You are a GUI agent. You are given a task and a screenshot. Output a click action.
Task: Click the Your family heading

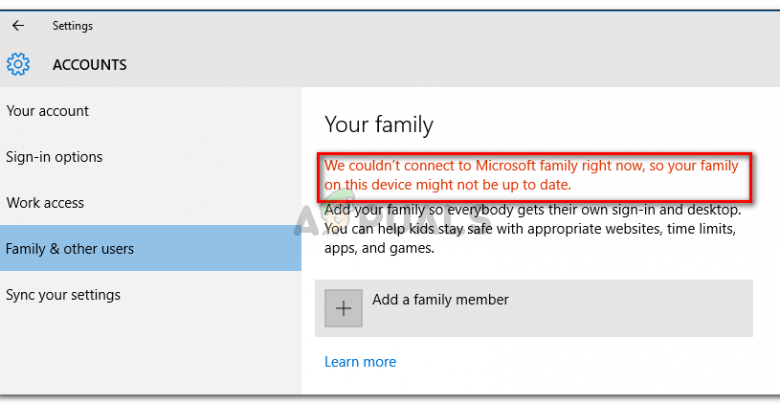coord(379,125)
